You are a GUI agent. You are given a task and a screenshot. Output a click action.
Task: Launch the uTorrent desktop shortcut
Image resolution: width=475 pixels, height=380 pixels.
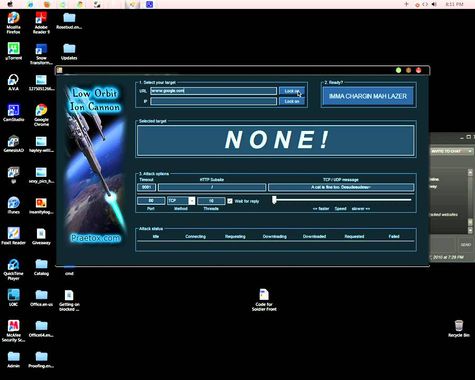click(x=13, y=51)
